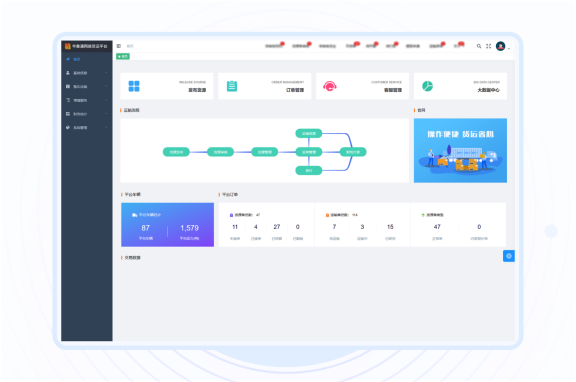Collapse the sidebar with the hamburger icon
The width and height of the screenshot is (576, 382).
coord(119,46)
